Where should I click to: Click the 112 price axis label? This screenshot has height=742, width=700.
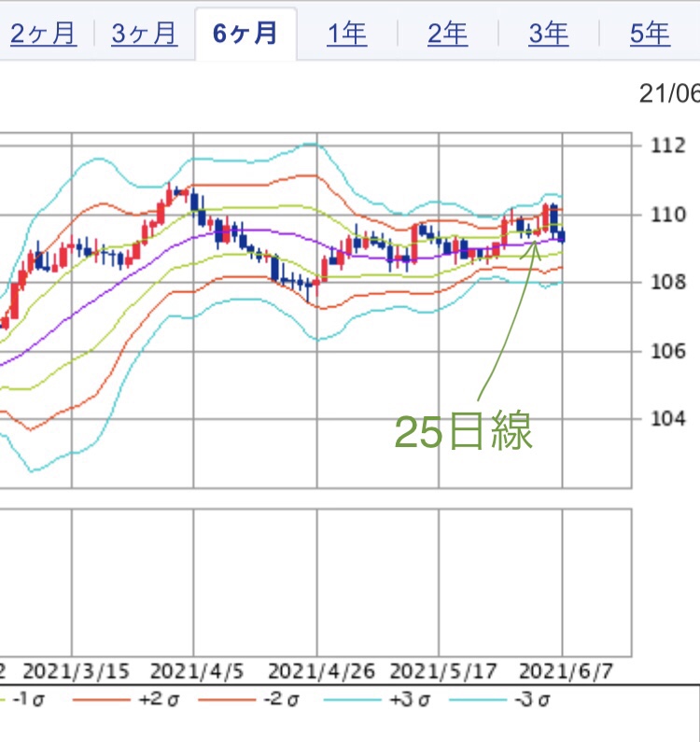668,146
